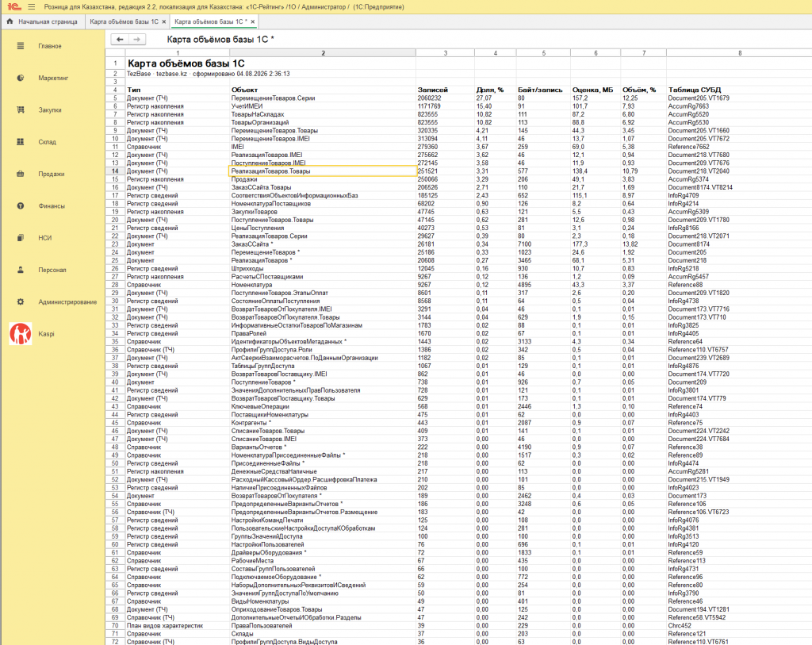812x645 pixels.
Task: Open the НСИ documents icon
Action: point(20,238)
